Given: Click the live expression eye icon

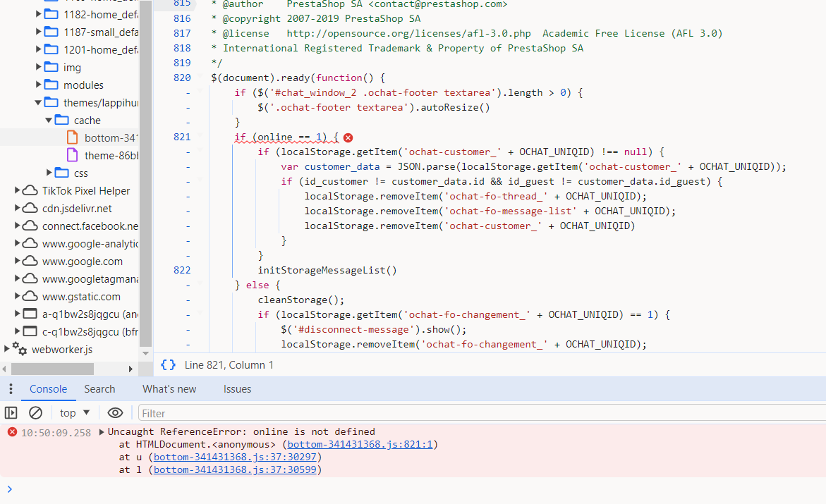Looking at the screenshot, I should click(115, 413).
